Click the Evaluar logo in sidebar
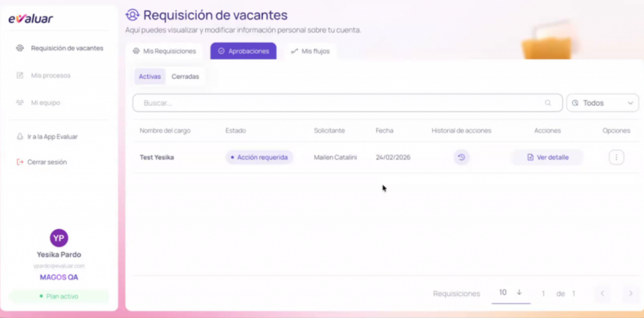 (x=30, y=19)
